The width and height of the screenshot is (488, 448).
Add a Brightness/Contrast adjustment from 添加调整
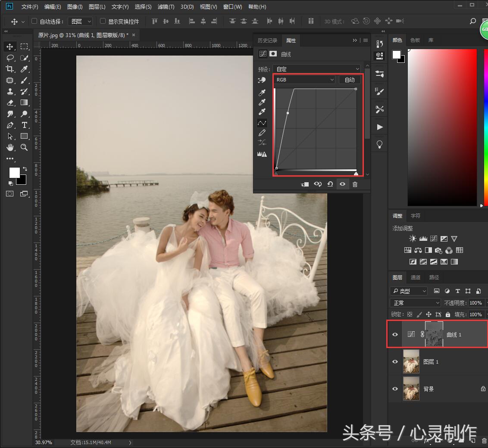(x=412, y=238)
